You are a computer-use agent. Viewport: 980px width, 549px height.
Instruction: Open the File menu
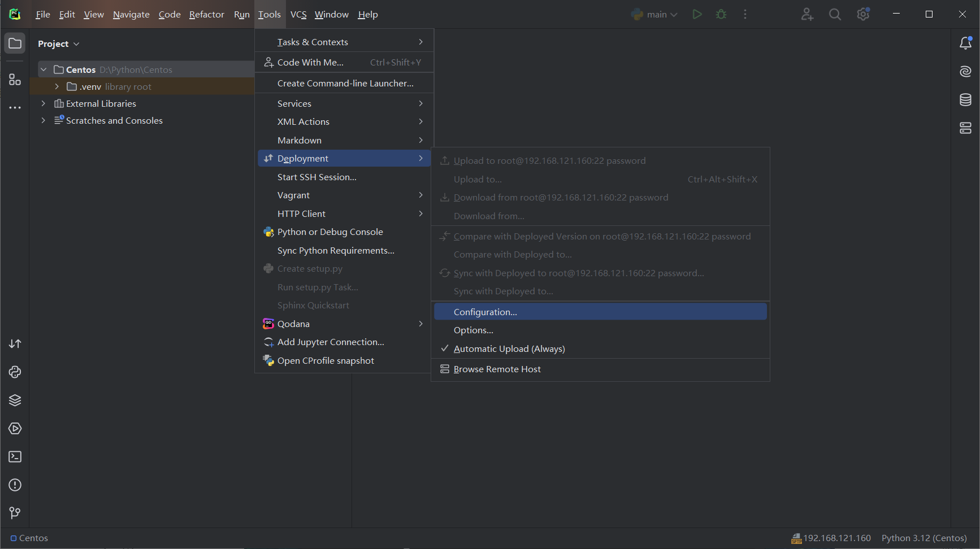42,14
